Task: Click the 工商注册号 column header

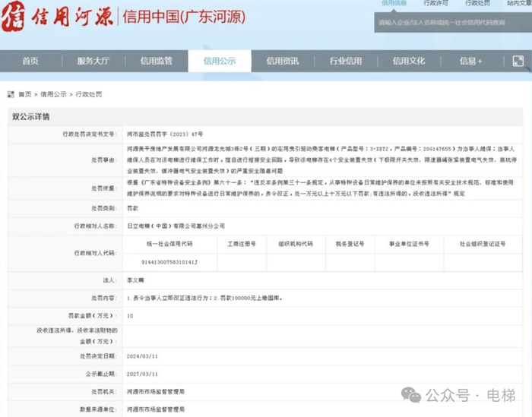Action: pyautogui.click(x=242, y=244)
